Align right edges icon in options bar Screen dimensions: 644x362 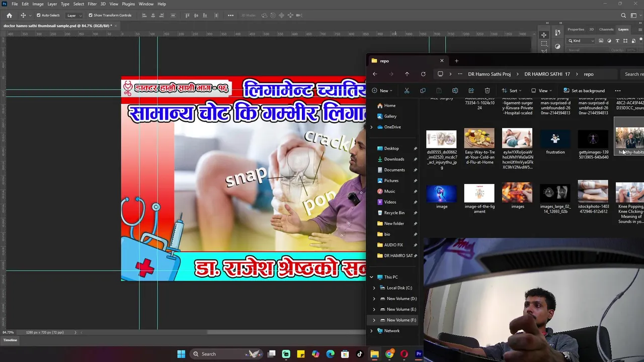tap(163, 15)
